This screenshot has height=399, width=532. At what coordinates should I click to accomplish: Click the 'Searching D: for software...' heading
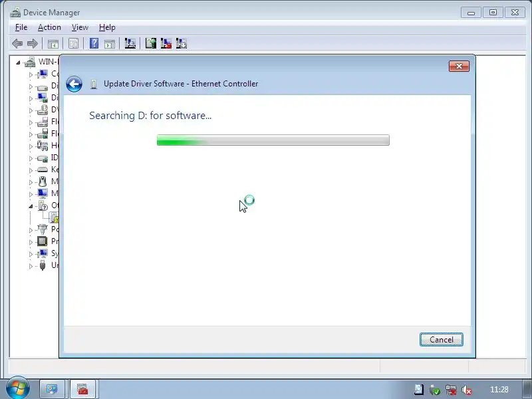150,116
